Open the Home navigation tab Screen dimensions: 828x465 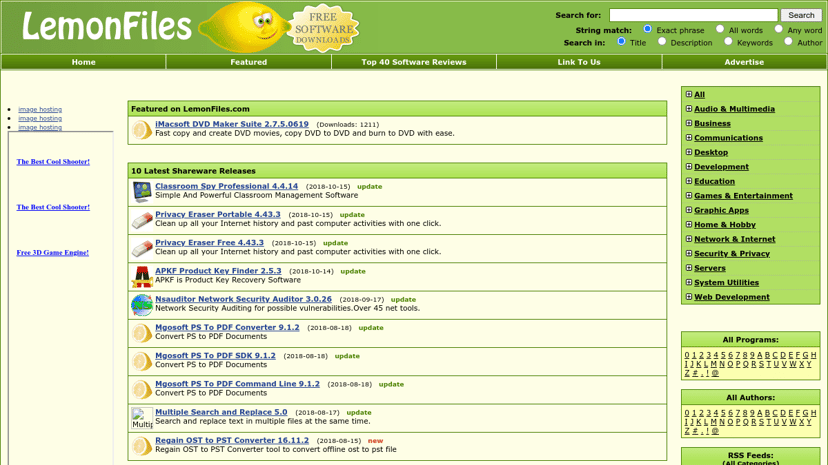(x=83, y=62)
